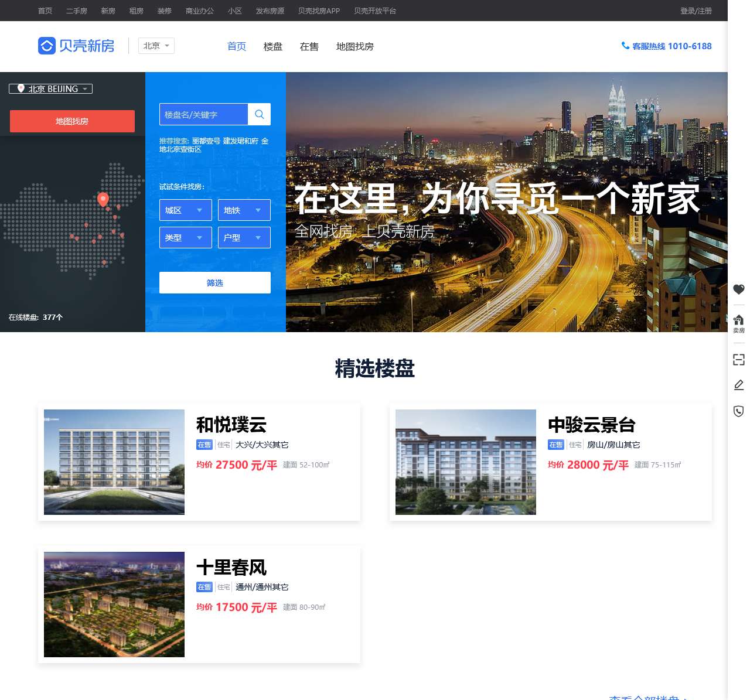Click the shield phone icon in sidebar
This screenshot has height=700, width=750.
click(738, 411)
